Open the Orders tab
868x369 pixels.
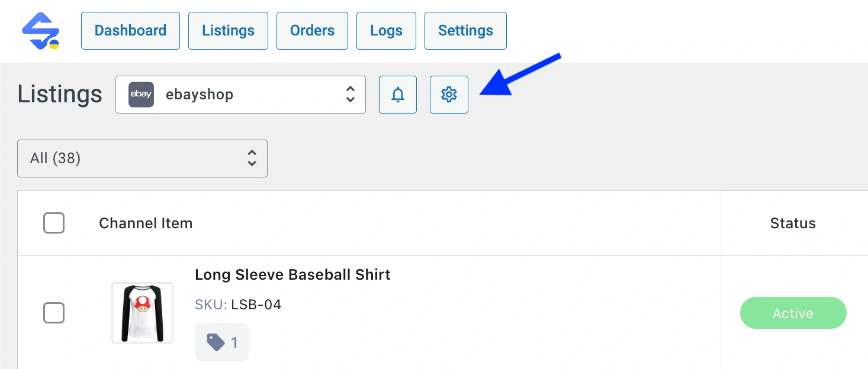(312, 31)
